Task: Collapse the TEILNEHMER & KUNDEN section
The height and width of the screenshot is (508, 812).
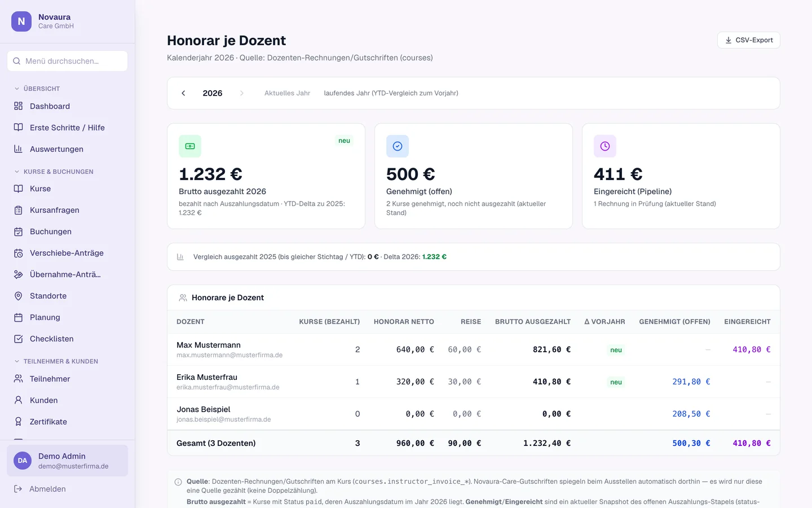Action: tap(56, 361)
